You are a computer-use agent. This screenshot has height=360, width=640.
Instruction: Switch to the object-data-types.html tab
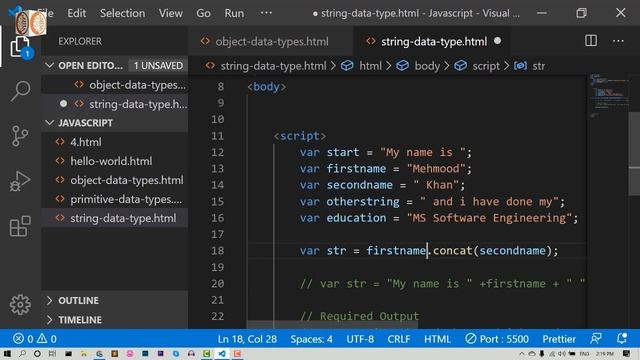(x=271, y=41)
